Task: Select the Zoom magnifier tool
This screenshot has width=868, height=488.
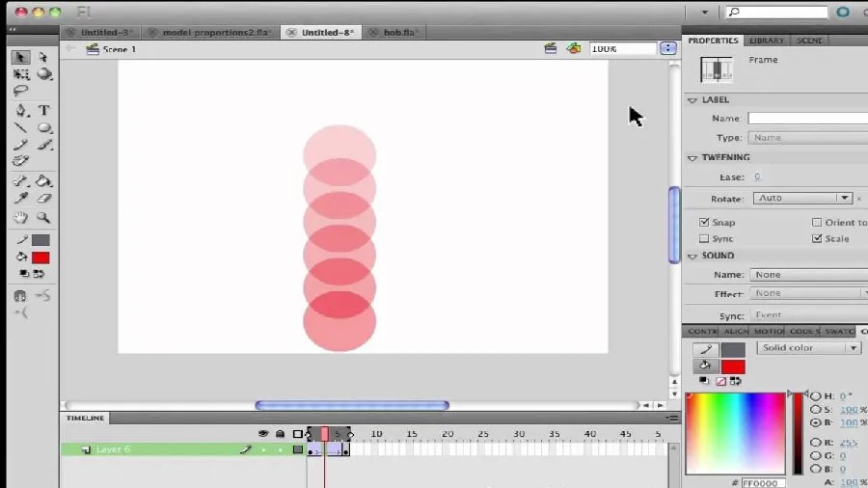Action: (x=43, y=217)
